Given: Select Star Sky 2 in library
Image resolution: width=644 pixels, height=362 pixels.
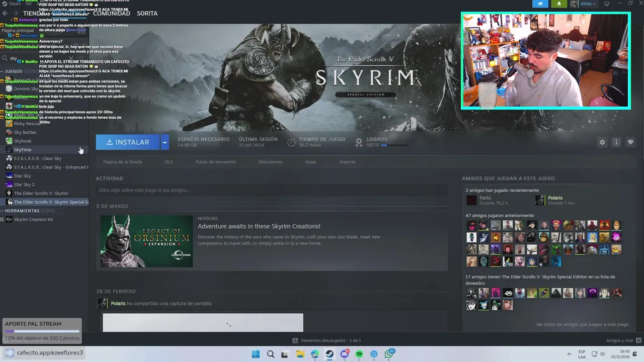Looking at the screenshot, I should [24, 185].
